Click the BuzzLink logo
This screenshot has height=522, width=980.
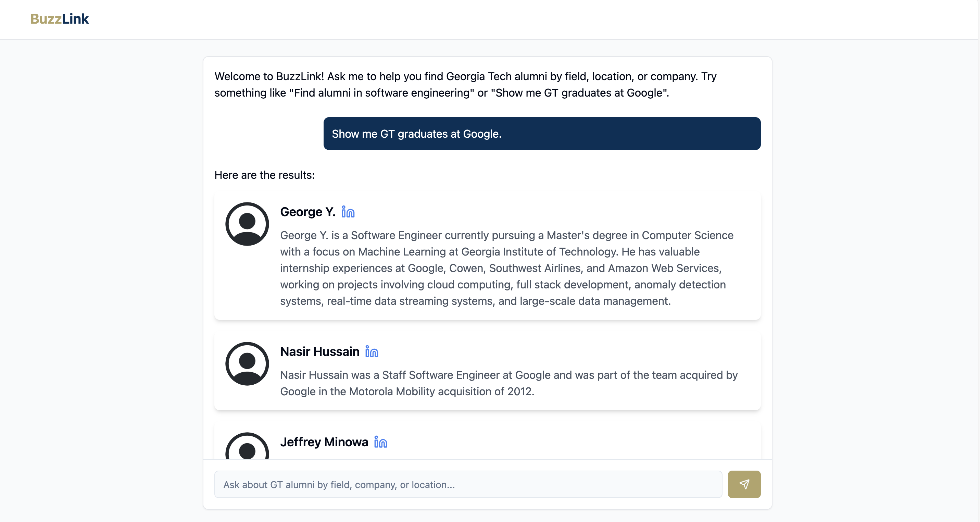point(59,18)
